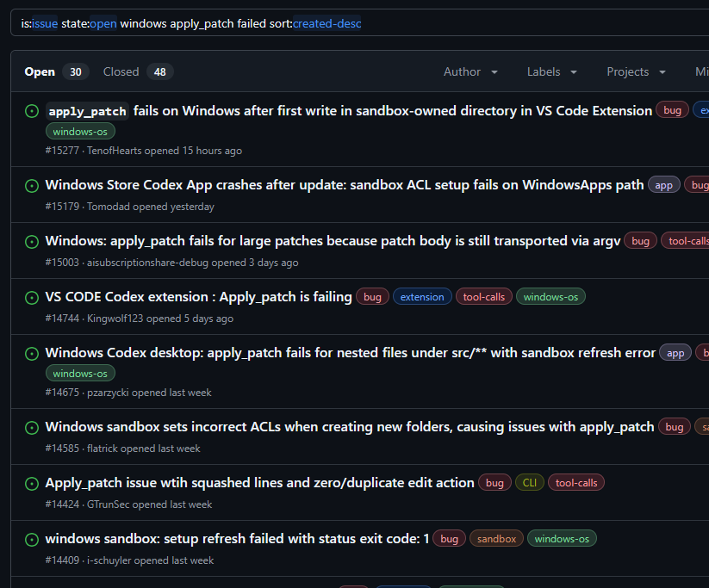This screenshot has height=588, width=709.
Task: Click bug label on issue #14585
Action: click(674, 427)
